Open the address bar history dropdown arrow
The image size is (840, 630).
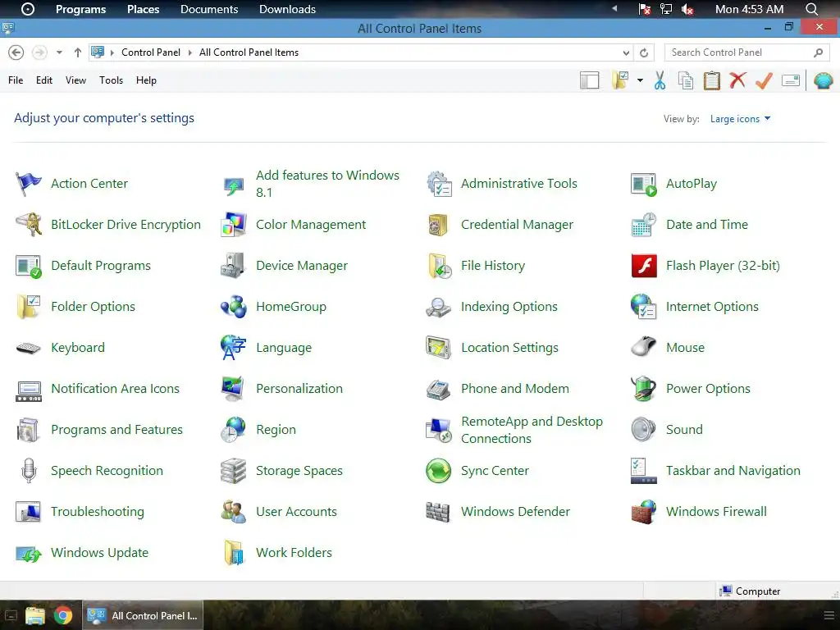(626, 52)
